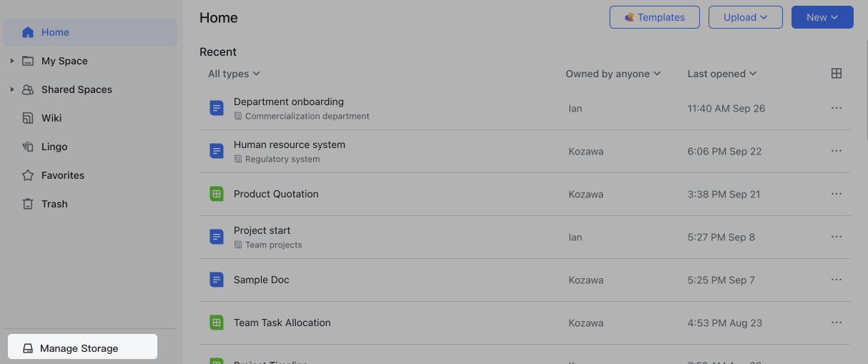The image size is (868, 364).
Task: Click the Sample Doc document icon
Action: [x=217, y=280]
